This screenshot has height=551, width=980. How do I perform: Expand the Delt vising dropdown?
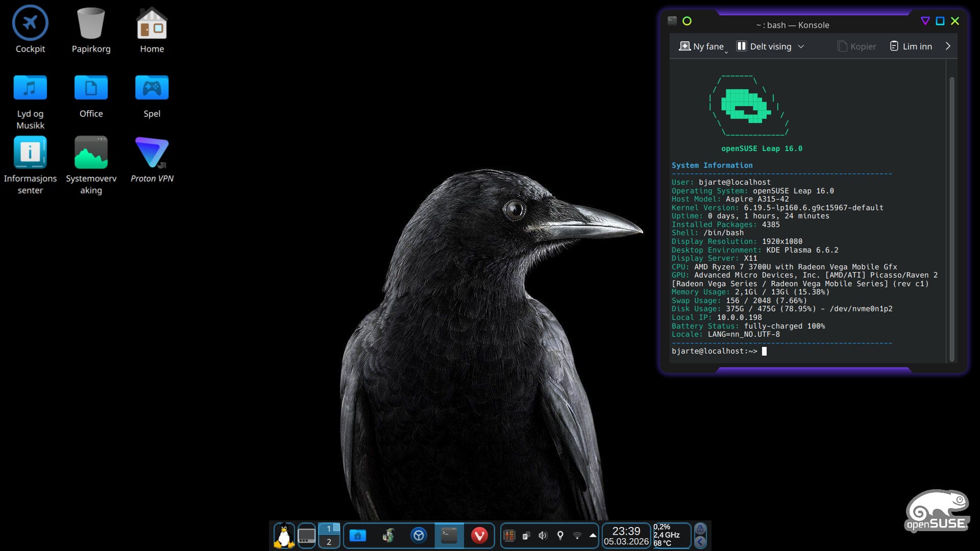pyautogui.click(x=801, y=46)
